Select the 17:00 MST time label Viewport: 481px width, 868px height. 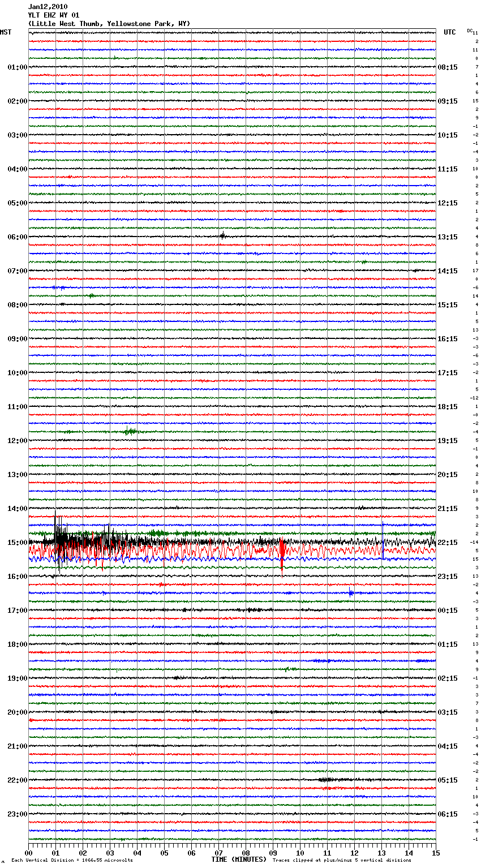pyautogui.click(x=18, y=611)
